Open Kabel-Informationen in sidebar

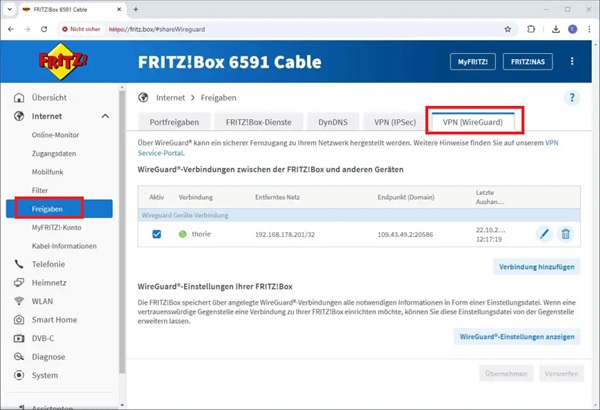point(64,246)
